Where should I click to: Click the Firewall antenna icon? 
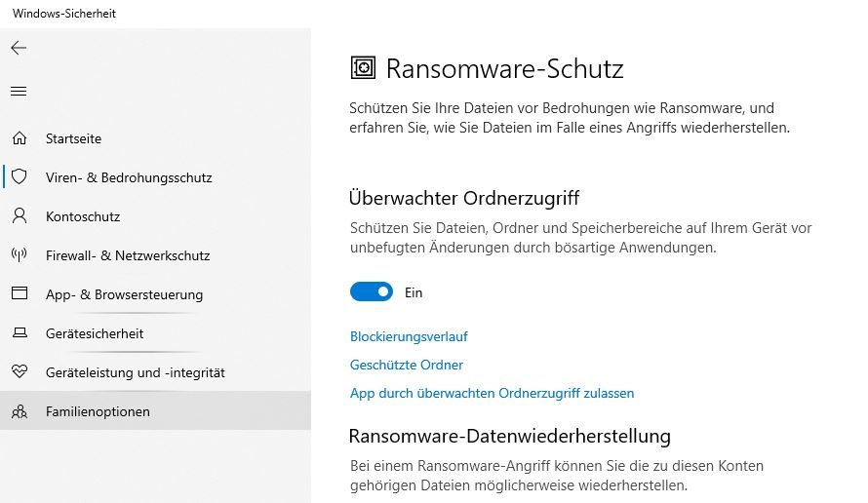click(19, 255)
